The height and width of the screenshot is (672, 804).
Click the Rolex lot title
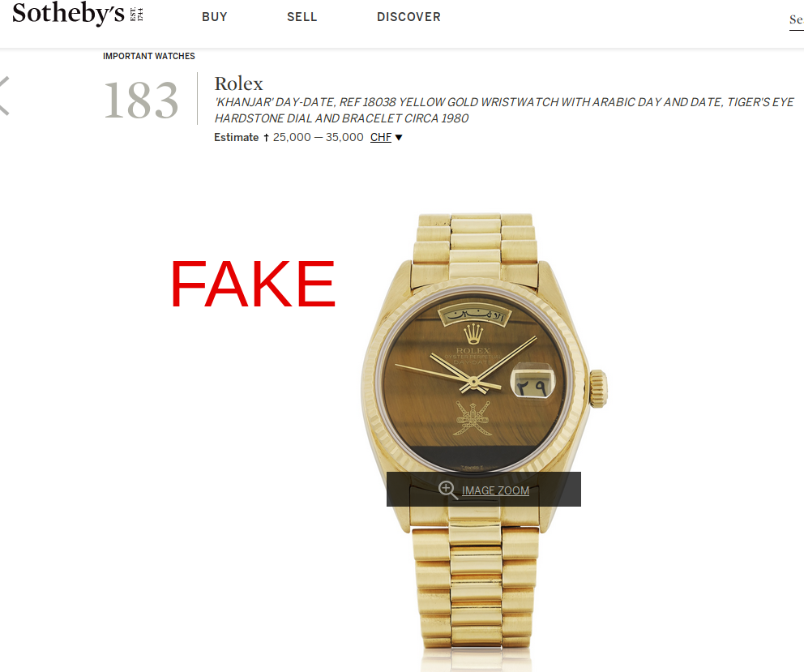tap(238, 83)
